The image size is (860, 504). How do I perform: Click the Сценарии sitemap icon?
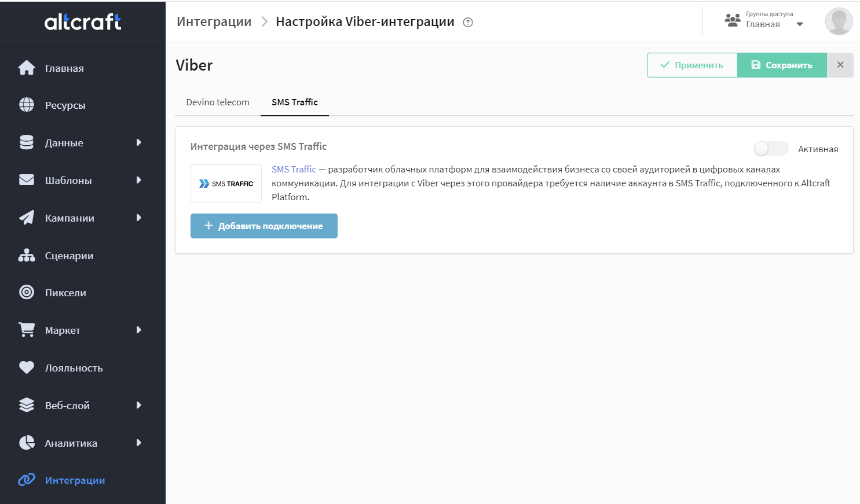(x=27, y=255)
